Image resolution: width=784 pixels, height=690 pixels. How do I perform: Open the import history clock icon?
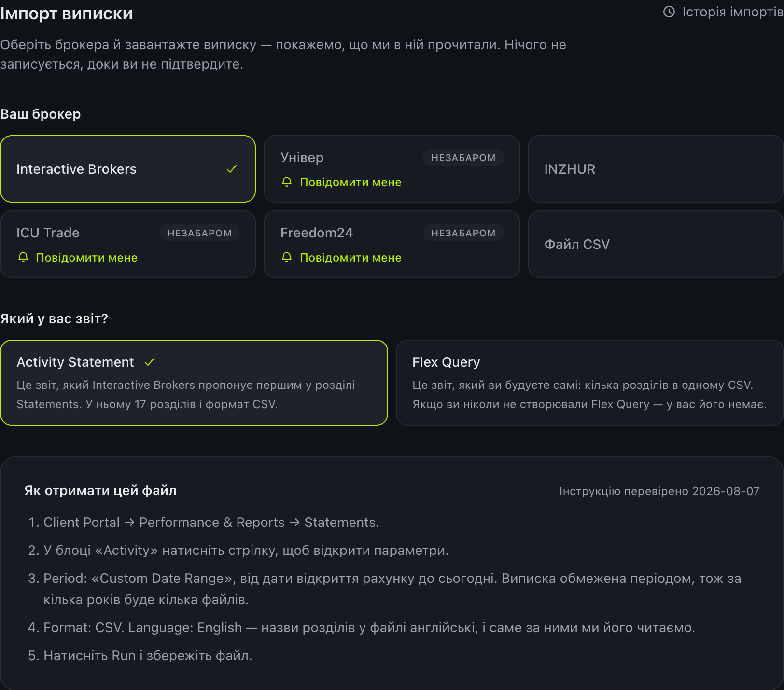pyautogui.click(x=669, y=12)
